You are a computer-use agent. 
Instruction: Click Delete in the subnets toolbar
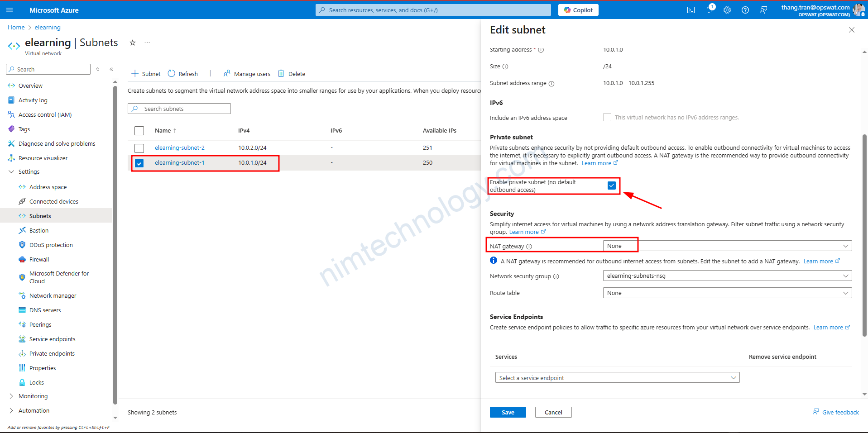[292, 74]
